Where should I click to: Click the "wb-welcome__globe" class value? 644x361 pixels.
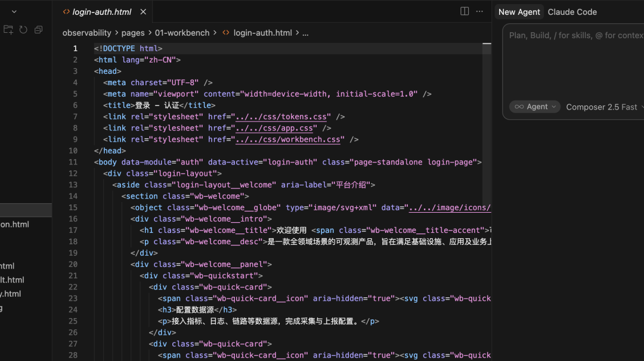point(238,207)
